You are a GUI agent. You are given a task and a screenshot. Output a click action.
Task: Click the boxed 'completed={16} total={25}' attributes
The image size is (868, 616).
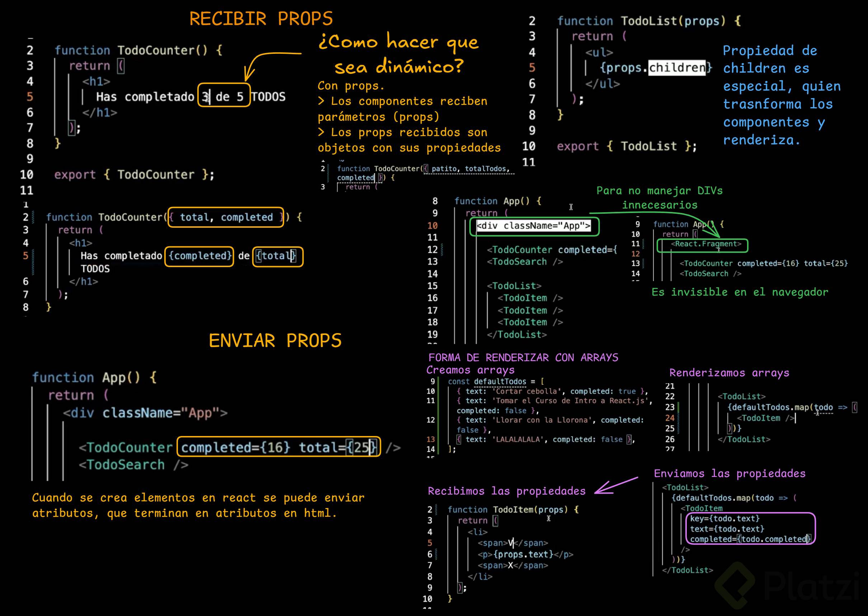(x=278, y=447)
